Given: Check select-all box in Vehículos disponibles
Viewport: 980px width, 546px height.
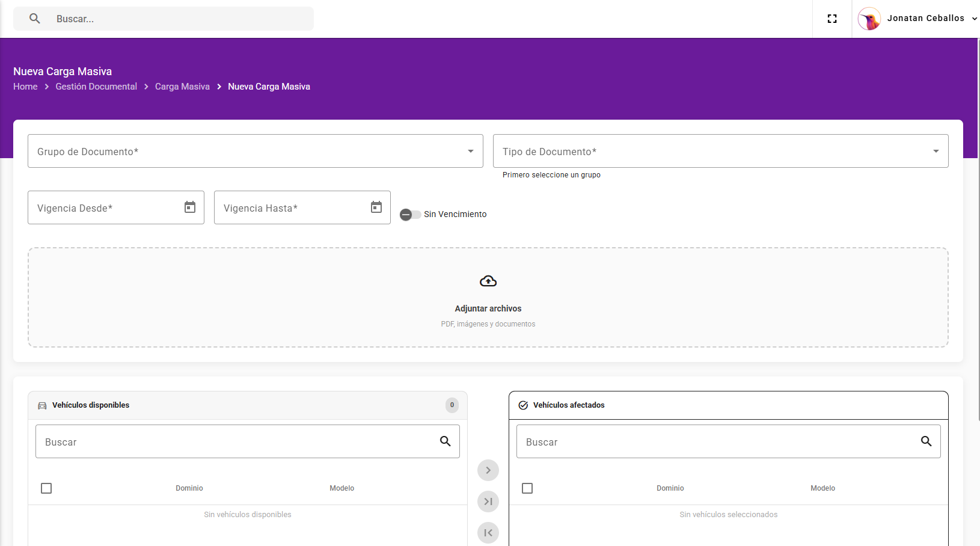Looking at the screenshot, I should 46,488.
